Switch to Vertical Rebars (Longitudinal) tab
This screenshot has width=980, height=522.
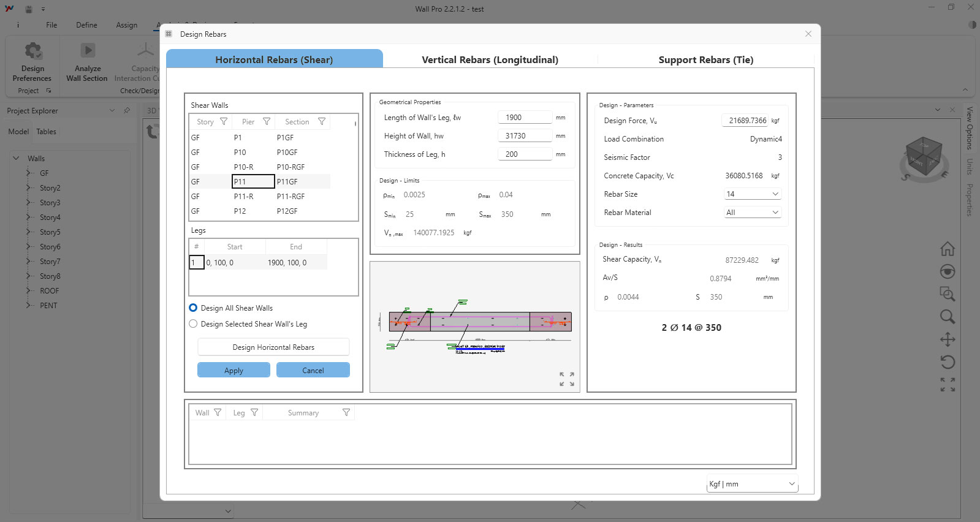pos(490,60)
